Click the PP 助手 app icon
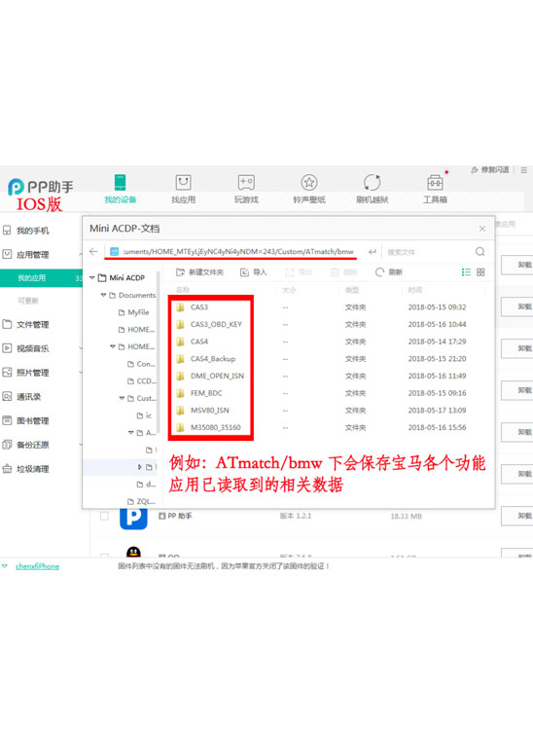Image resolution: width=533 pixels, height=756 pixels. [133, 519]
